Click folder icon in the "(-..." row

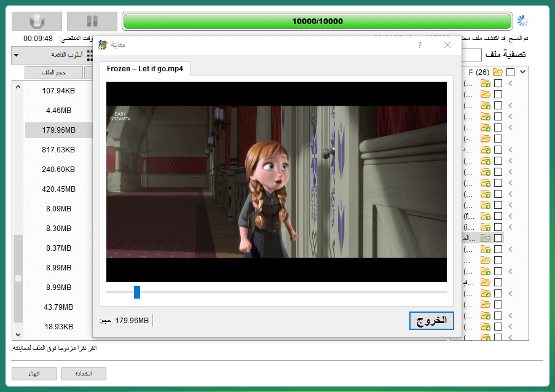[486, 139]
